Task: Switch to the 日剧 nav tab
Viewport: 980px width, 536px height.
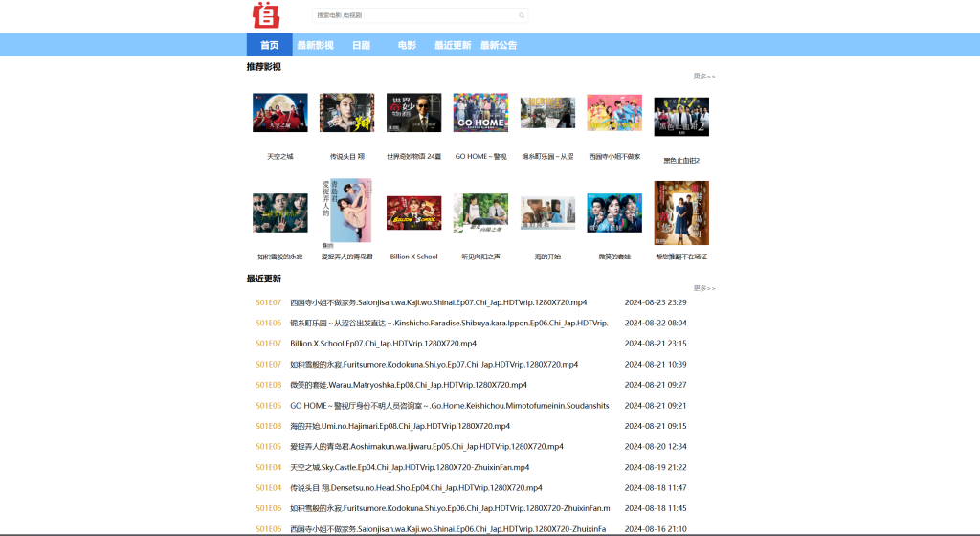Action: [x=361, y=45]
